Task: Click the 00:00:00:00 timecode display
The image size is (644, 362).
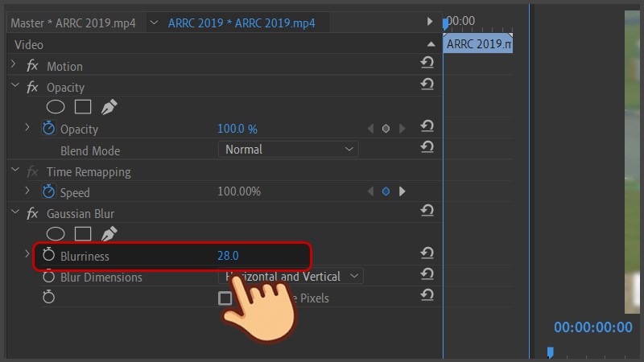Action: coord(593,327)
